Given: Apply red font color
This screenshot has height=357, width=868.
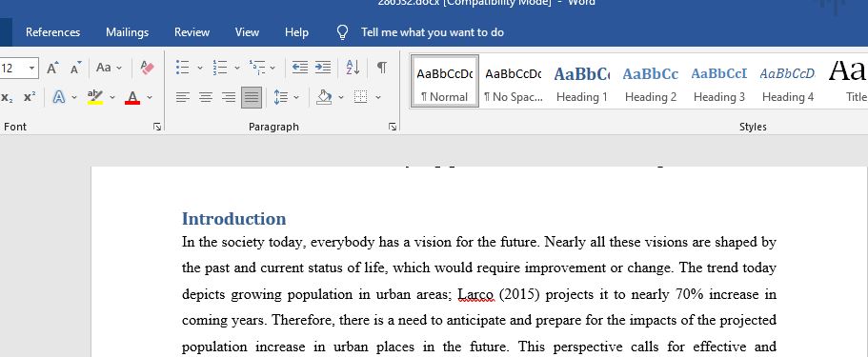Looking at the screenshot, I should click(132, 98).
